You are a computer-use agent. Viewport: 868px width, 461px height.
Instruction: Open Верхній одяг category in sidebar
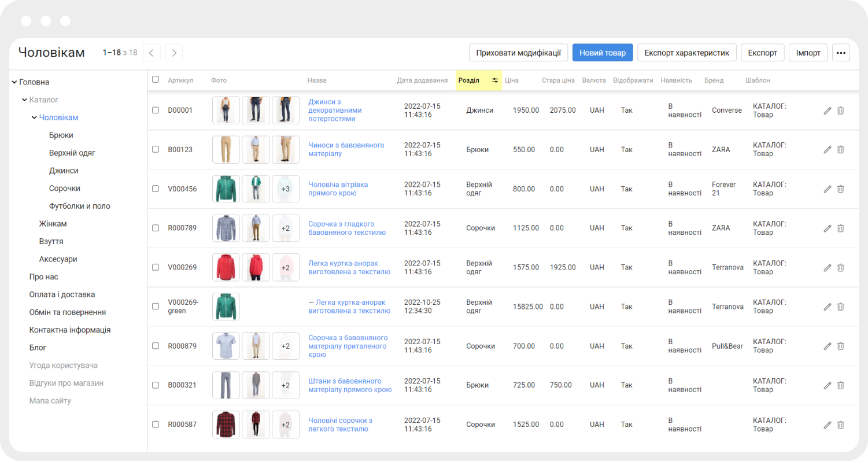coord(72,153)
